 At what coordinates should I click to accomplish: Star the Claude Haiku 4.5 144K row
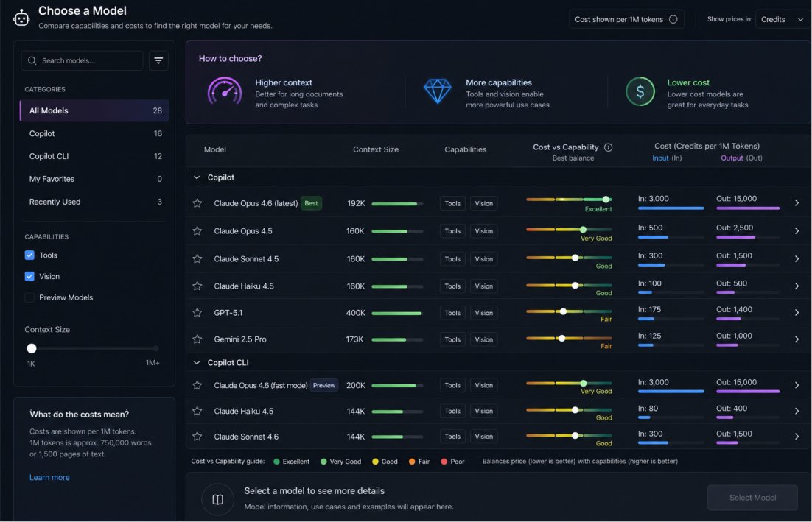click(197, 412)
